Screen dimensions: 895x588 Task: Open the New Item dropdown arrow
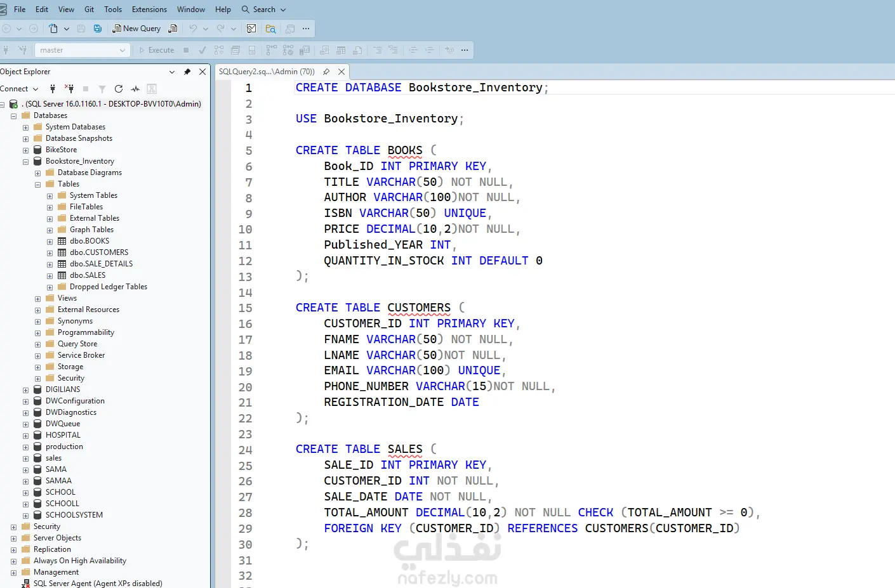pos(67,29)
